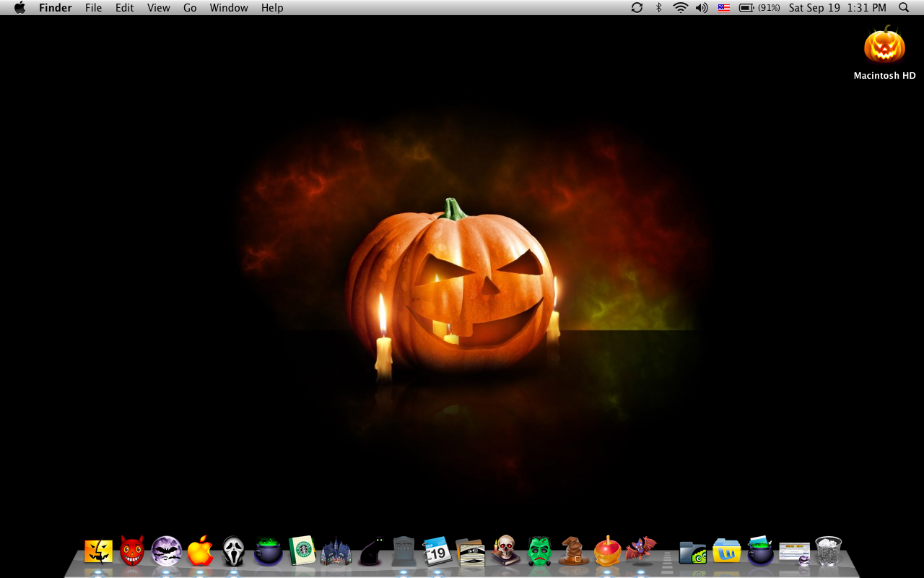The width and height of the screenshot is (924, 578).
Task: Open the Wi-Fi status menu
Action: tap(680, 7)
